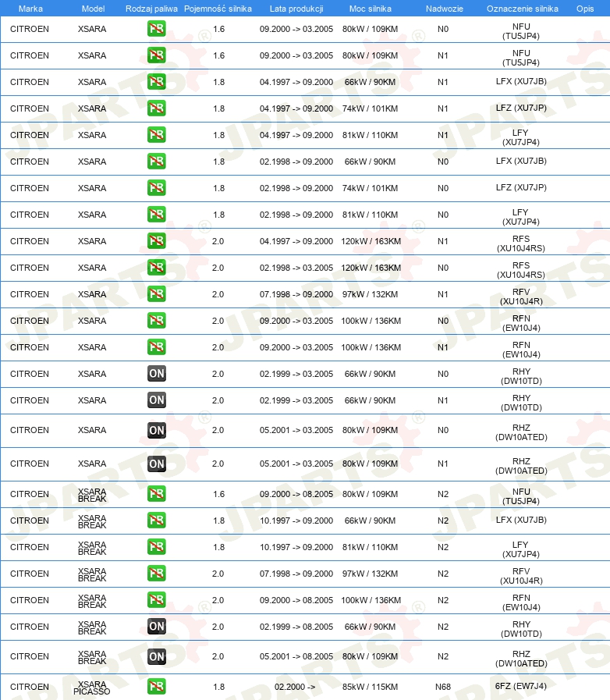
Task: Click NFU (TU5JP4) in the N1 row
Action: coord(521,58)
